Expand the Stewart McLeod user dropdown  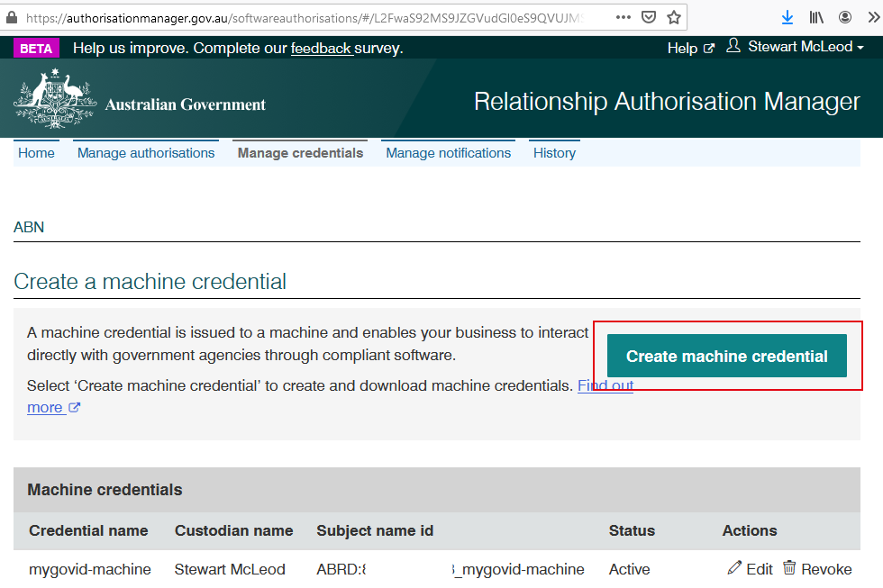(797, 47)
